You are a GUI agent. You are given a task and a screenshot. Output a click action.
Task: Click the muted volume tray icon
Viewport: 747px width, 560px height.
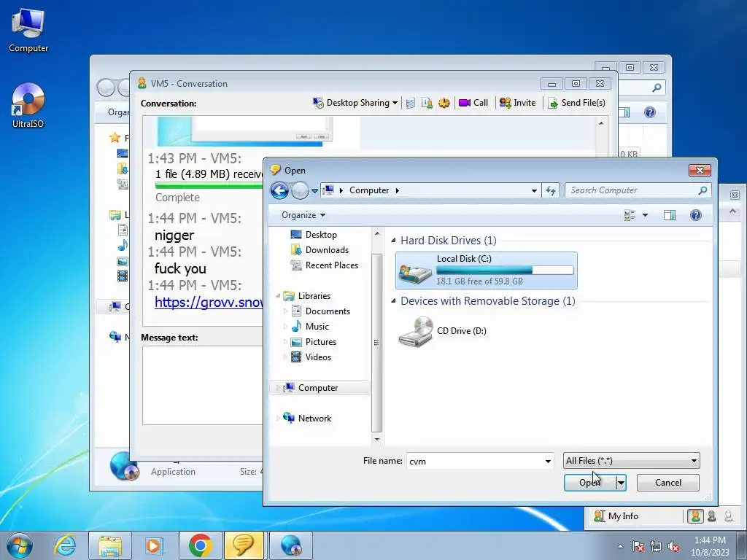click(673, 547)
